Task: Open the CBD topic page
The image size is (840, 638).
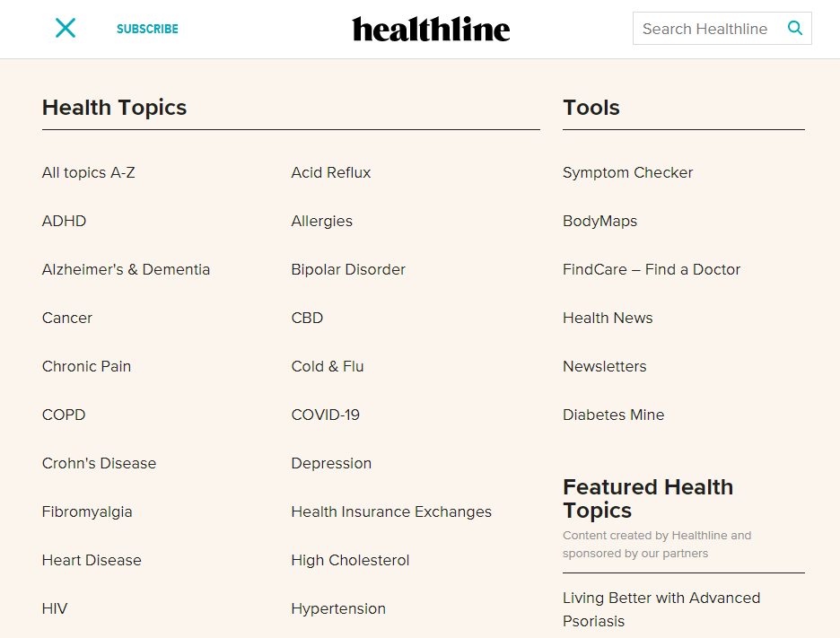Action: [307, 318]
